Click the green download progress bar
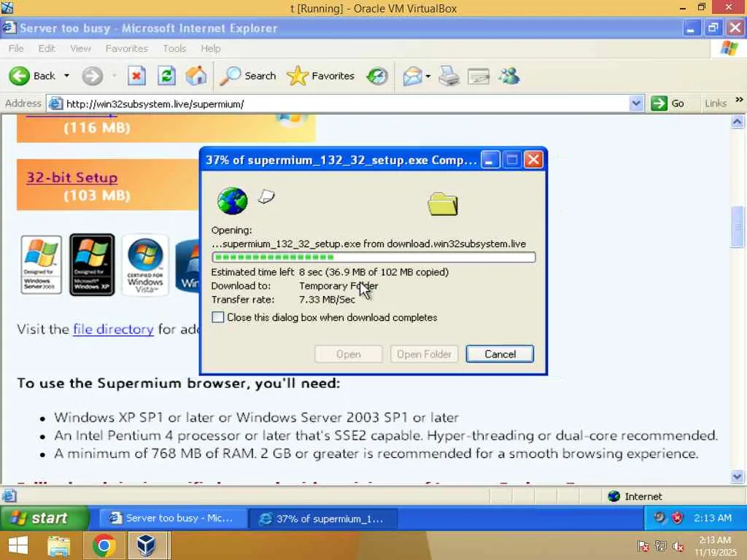747x560 pixels. [x=373, y=257]
